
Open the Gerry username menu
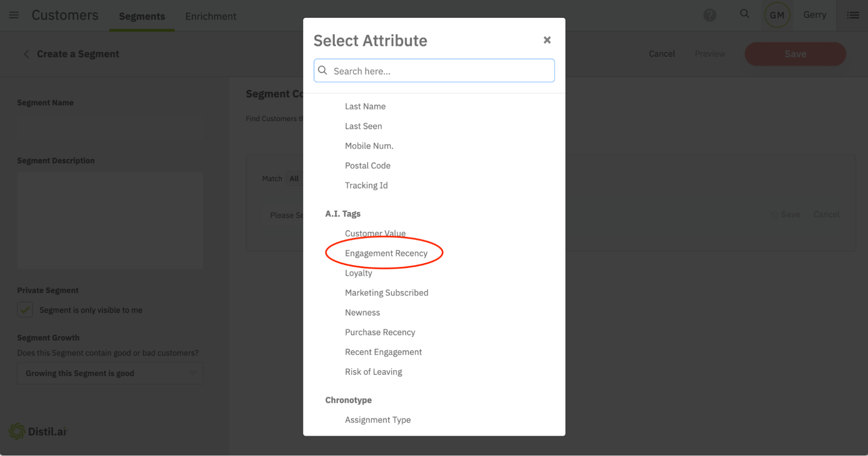pos(815,15)
